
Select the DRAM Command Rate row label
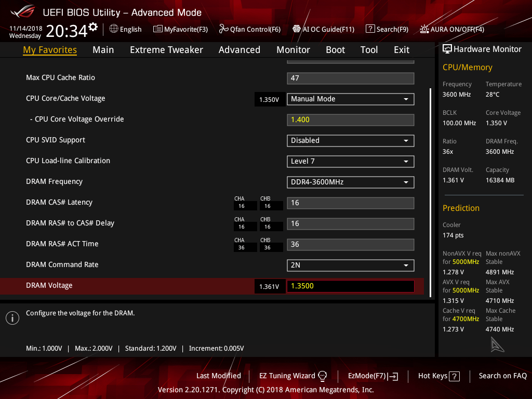coord(62,264)
